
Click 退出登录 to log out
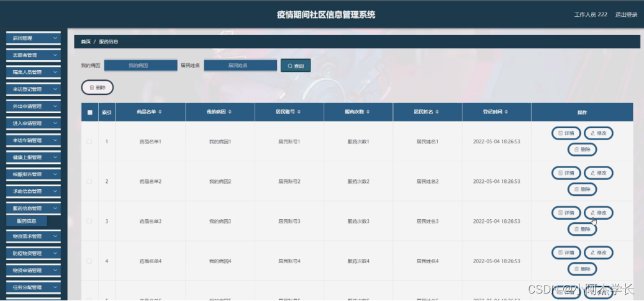(626, 15)
